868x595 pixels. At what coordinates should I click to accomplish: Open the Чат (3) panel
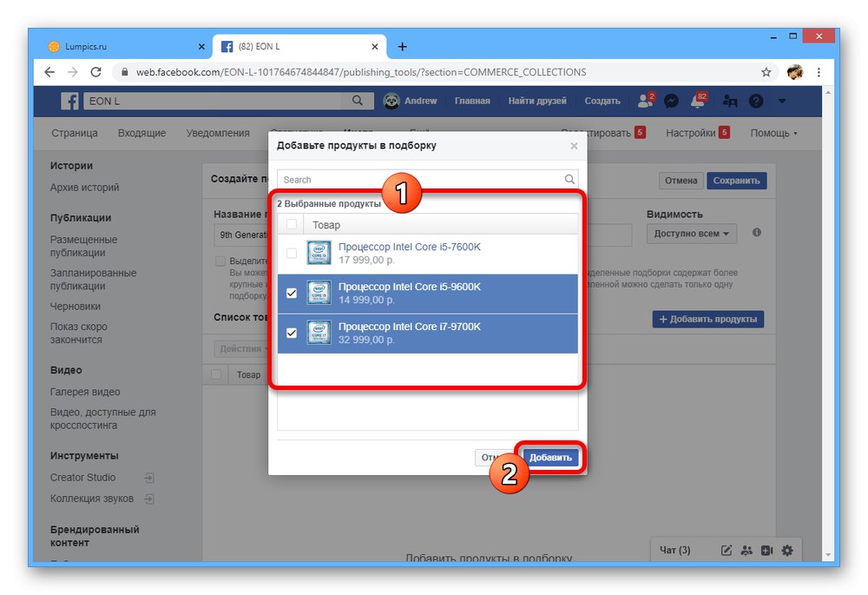674,550
